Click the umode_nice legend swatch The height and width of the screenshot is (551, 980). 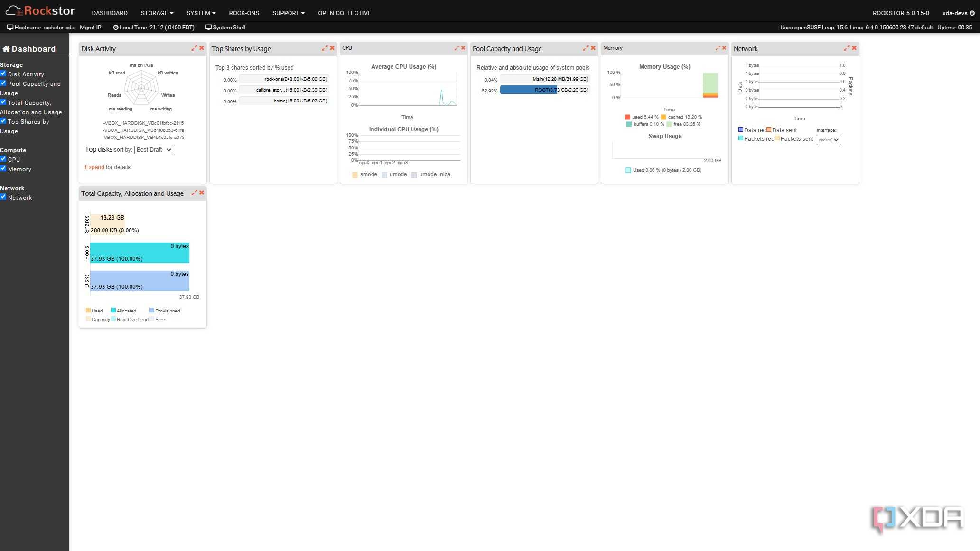(414, 175)
